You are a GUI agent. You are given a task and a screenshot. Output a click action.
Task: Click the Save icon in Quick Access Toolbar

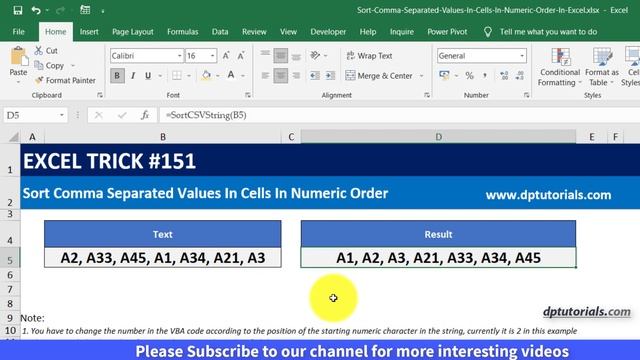click(18, 10)
